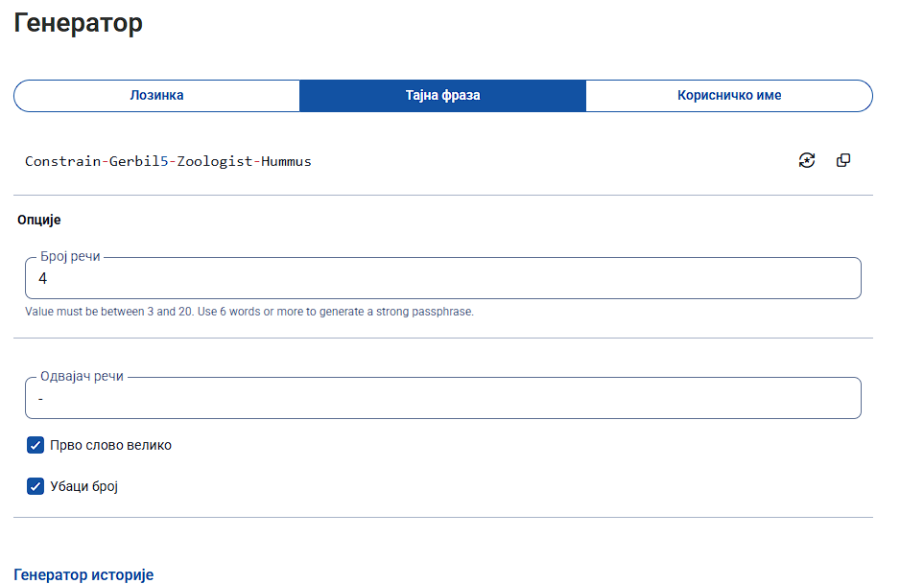Click the Број речи floating field label

[70, 257]
